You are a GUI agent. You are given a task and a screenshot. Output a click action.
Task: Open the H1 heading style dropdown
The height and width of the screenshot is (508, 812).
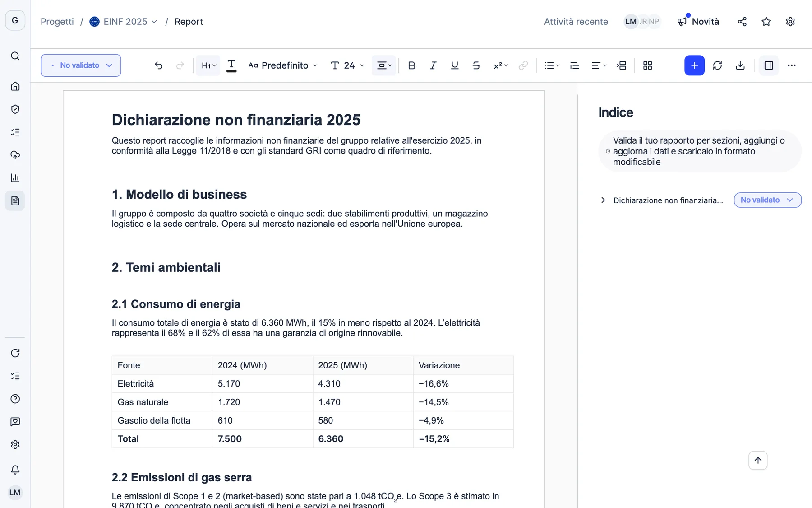click(208, 65)
